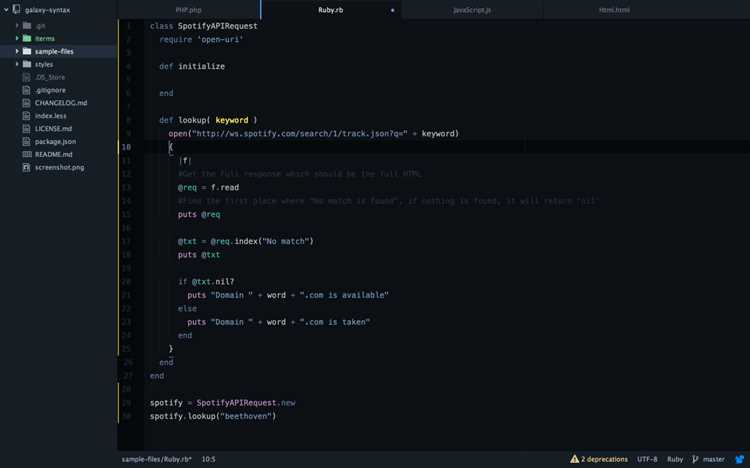Click the screenshot.png image file icon
This screenshot has height=468, width=750.
coord(27,167)
